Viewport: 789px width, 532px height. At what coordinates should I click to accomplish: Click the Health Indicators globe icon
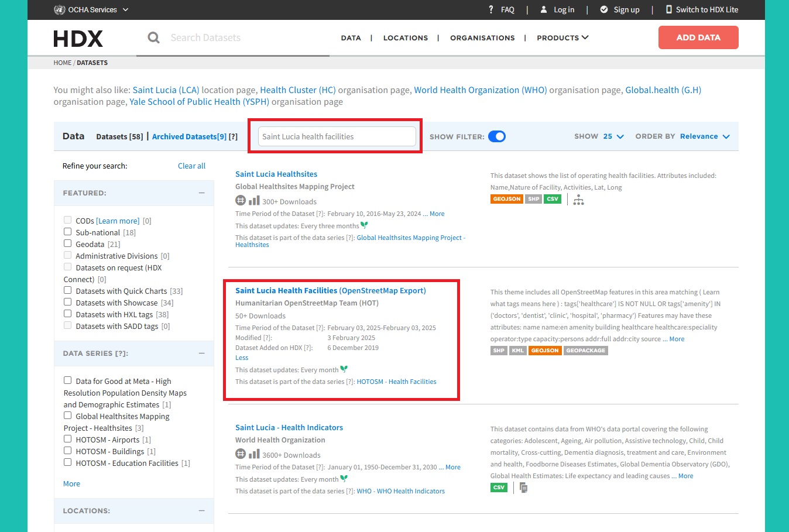click(241, 454)
